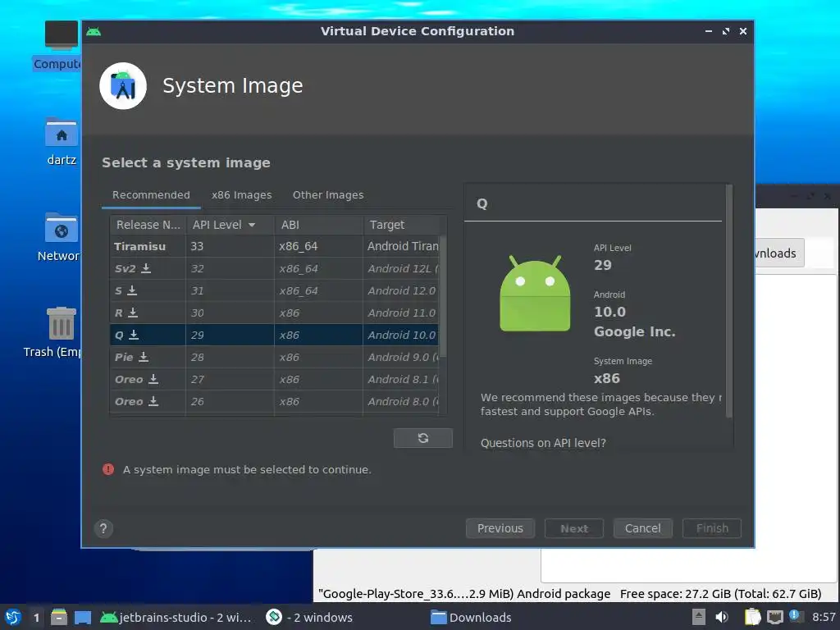Select the Android 11.0 target cell
The image size is (840, 630).
point(401,313)
